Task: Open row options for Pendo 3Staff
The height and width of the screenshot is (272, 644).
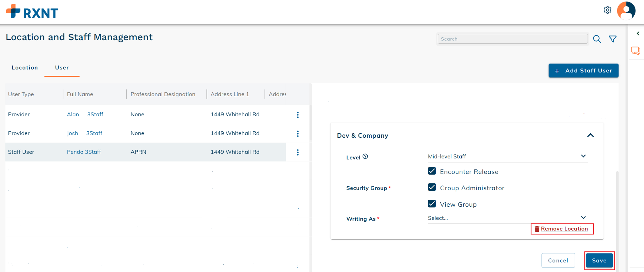Action: point(297,152)
